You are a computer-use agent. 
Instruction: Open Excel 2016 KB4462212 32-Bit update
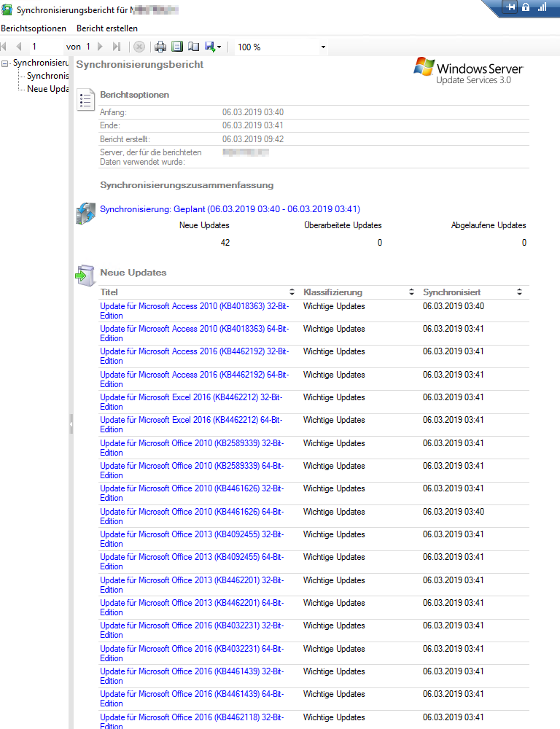pyautogui.click(x=191, y=402)
